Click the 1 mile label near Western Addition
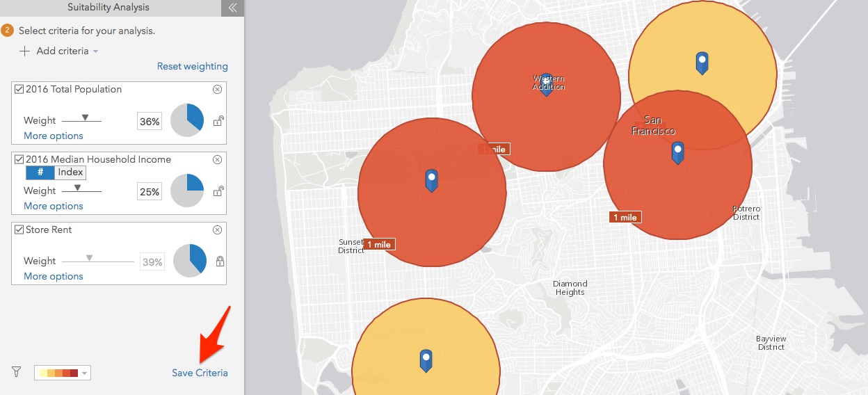Screen dimensions: 868x395 coord(494,149)
